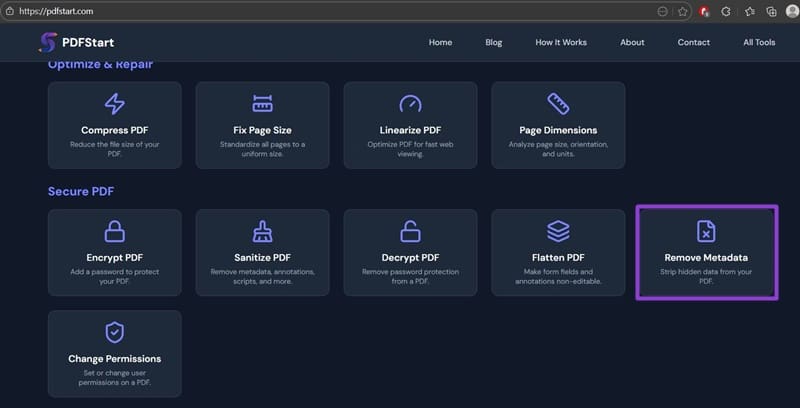
Task: Open All Tools from the navbar
Action: [759, 42]
